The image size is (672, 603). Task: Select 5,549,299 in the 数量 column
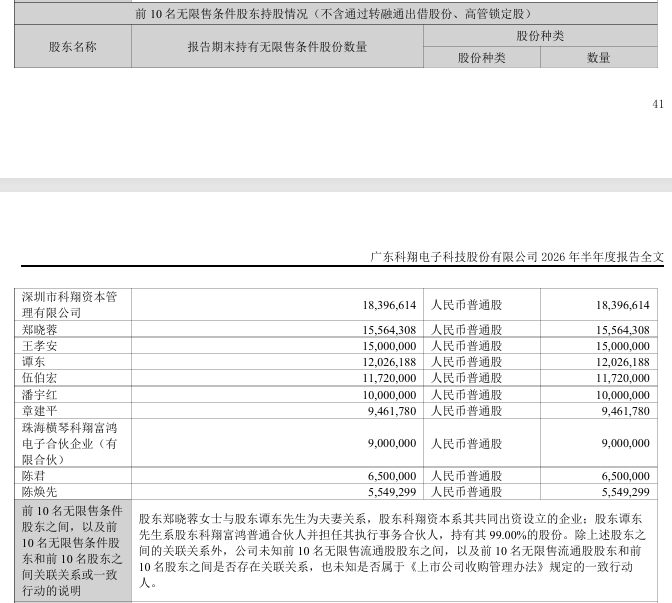point(626,492)
